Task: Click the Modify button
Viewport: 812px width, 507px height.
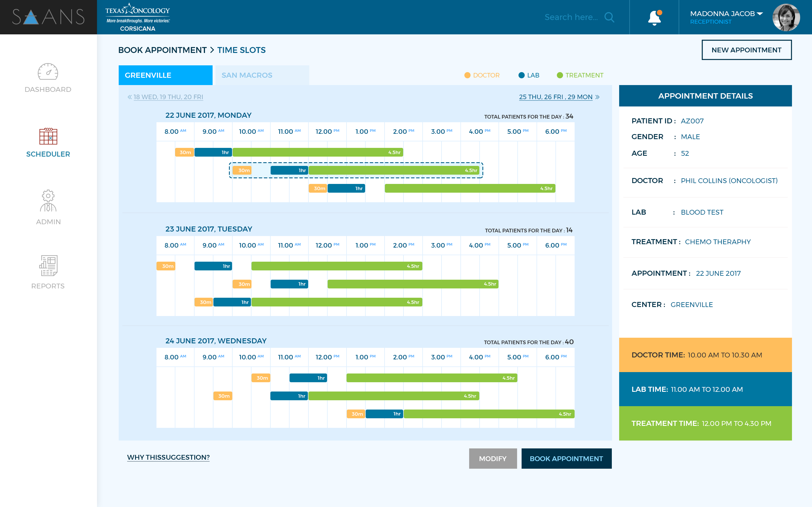Action: point(493,458)
